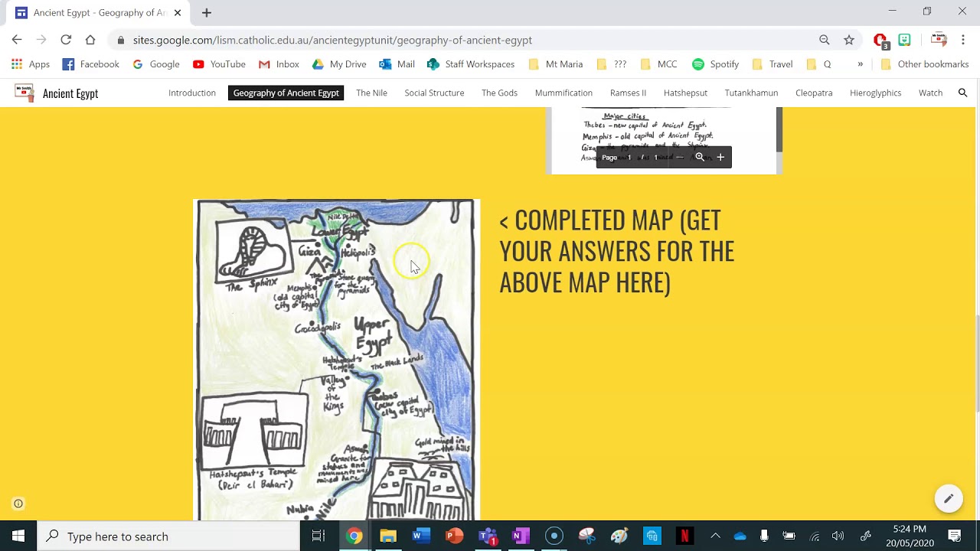Open OneNote from the taskbar

click(521, 536)
